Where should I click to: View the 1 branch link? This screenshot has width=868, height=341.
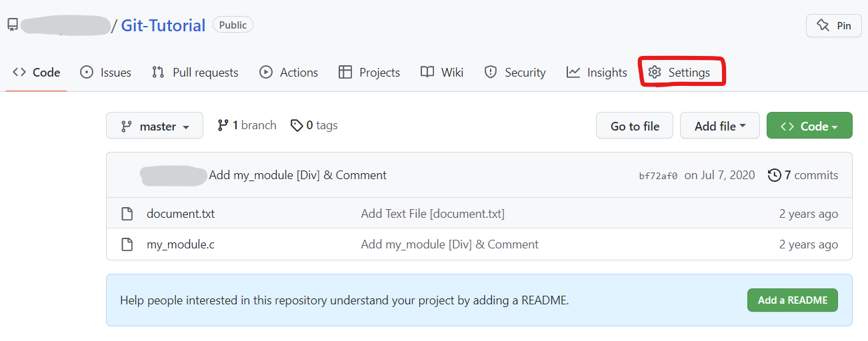pyautogui.click(x=247, y=125)
